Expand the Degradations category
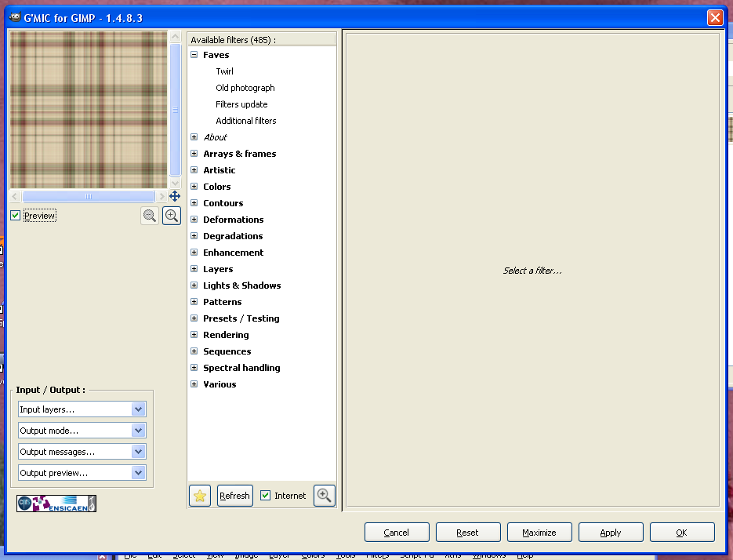 click(x=194, y=236)
